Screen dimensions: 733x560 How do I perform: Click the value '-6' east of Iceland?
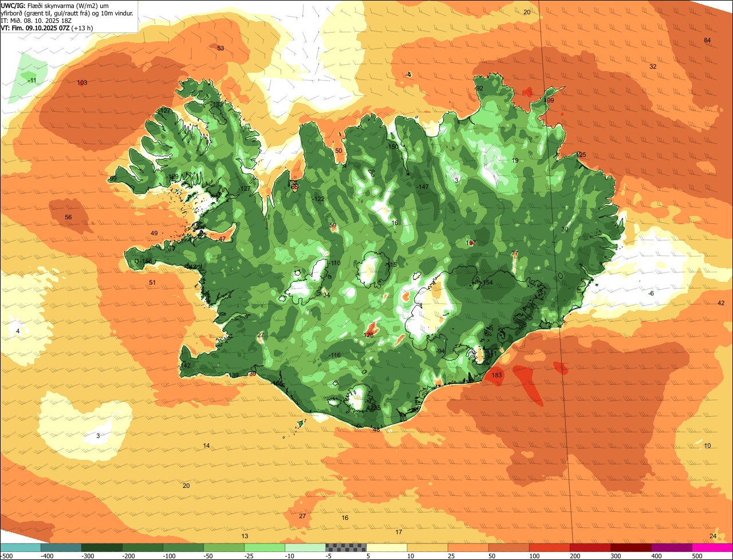[650, 293]
